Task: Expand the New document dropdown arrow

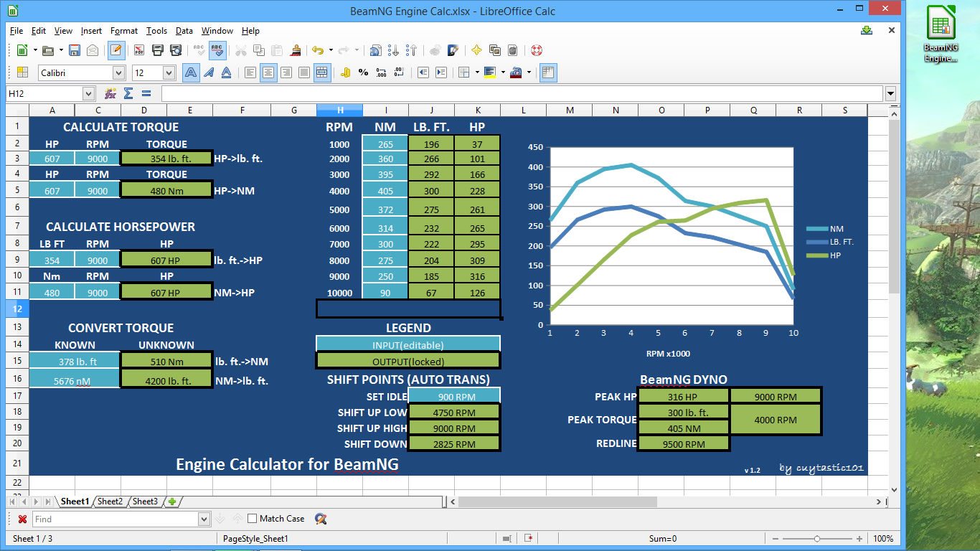Action: pyautogui.click(x=34, y=50)
